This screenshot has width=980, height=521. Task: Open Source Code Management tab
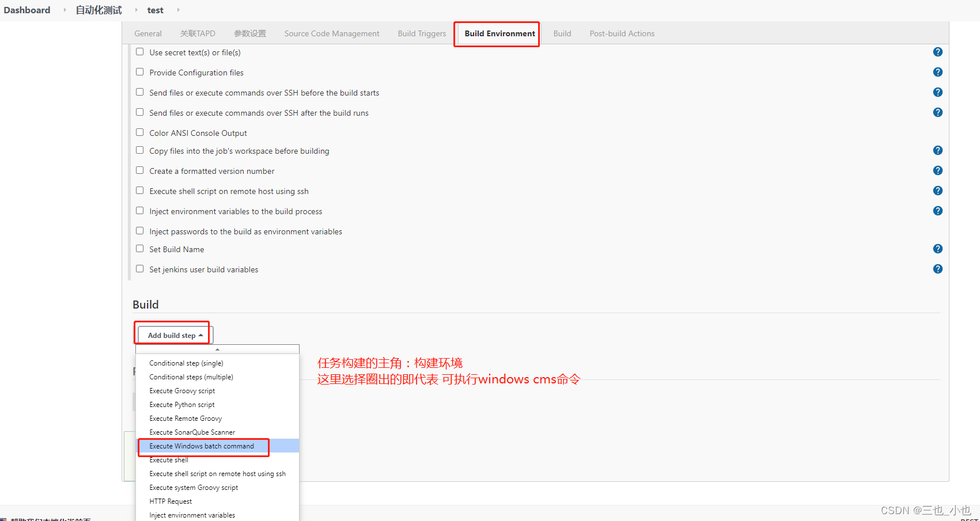[x=332, y=33]
